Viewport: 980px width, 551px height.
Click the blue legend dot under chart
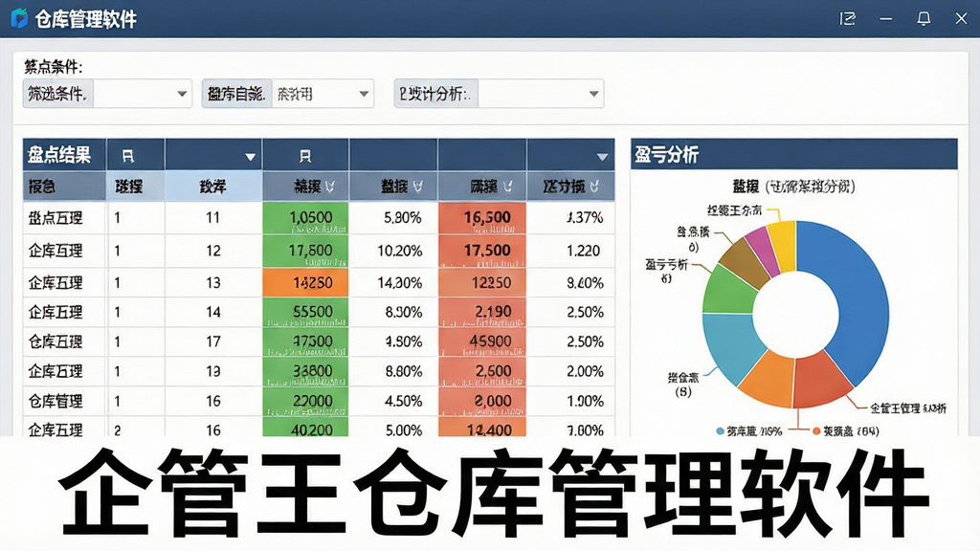point(720,431)
